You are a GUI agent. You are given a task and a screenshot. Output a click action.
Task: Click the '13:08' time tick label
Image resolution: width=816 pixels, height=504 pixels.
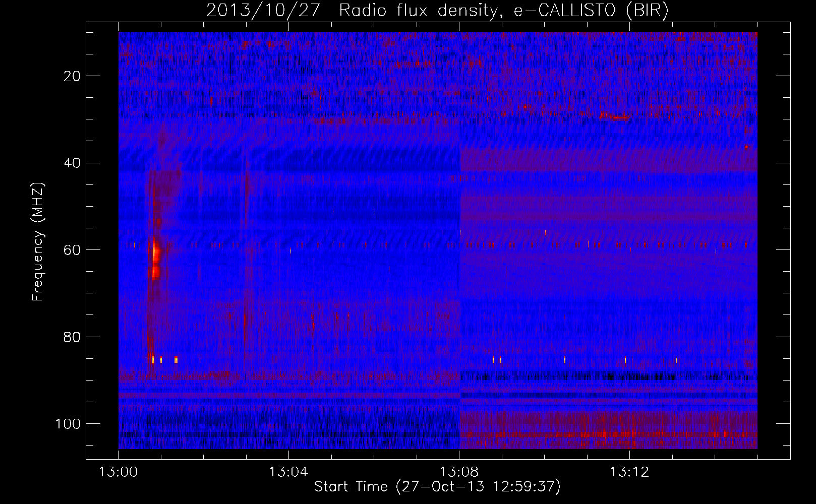tap(459, 472)
